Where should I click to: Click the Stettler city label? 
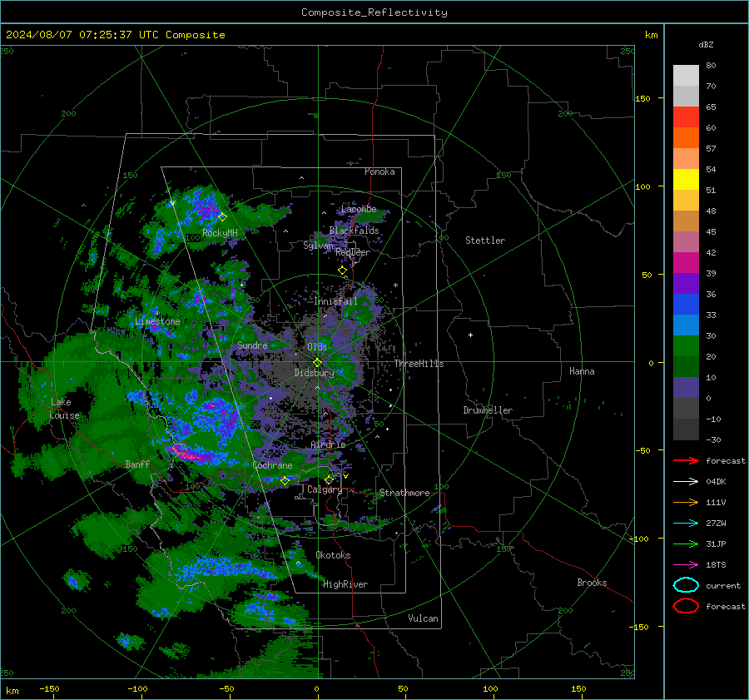(485, 241)
